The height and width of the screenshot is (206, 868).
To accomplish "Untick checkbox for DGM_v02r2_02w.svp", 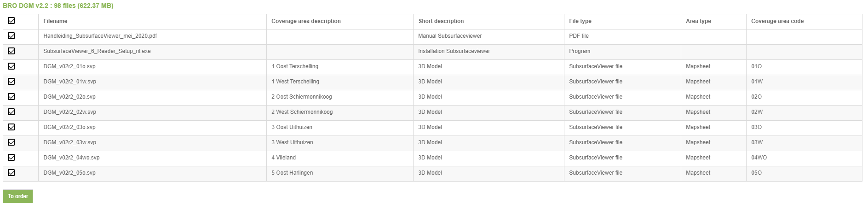I will click(11, 112).
